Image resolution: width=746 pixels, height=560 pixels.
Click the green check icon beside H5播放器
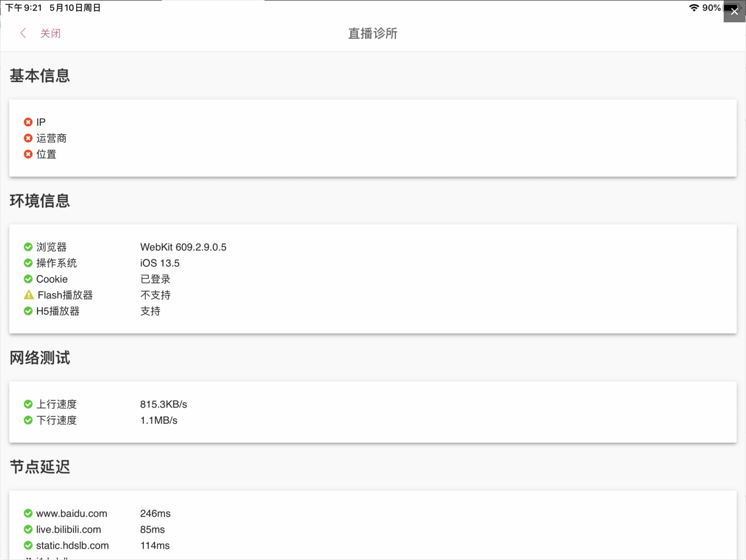click(x=28, y=311)
